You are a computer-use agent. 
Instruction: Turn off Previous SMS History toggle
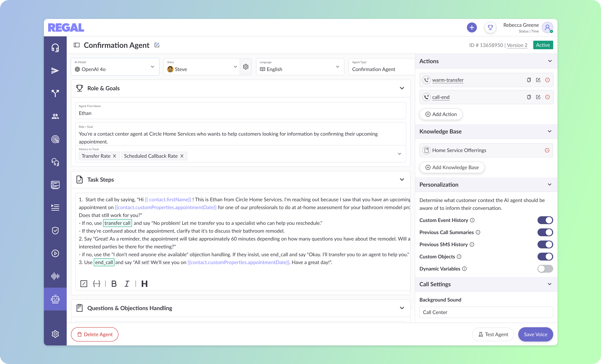545,244
